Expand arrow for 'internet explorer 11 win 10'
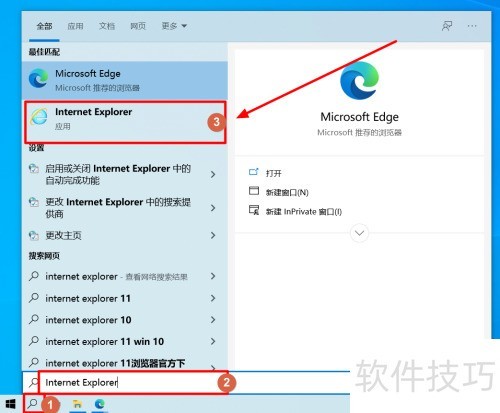The height and width of the screenshot is (413, 500). point(213,341)
